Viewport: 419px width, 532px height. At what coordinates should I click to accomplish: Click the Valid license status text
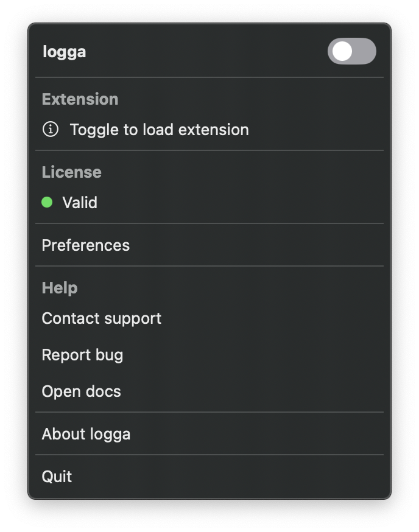coord(80,202)
